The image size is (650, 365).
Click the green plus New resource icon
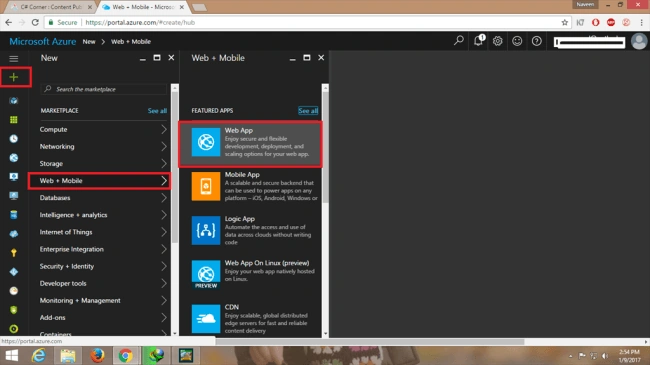14,77
